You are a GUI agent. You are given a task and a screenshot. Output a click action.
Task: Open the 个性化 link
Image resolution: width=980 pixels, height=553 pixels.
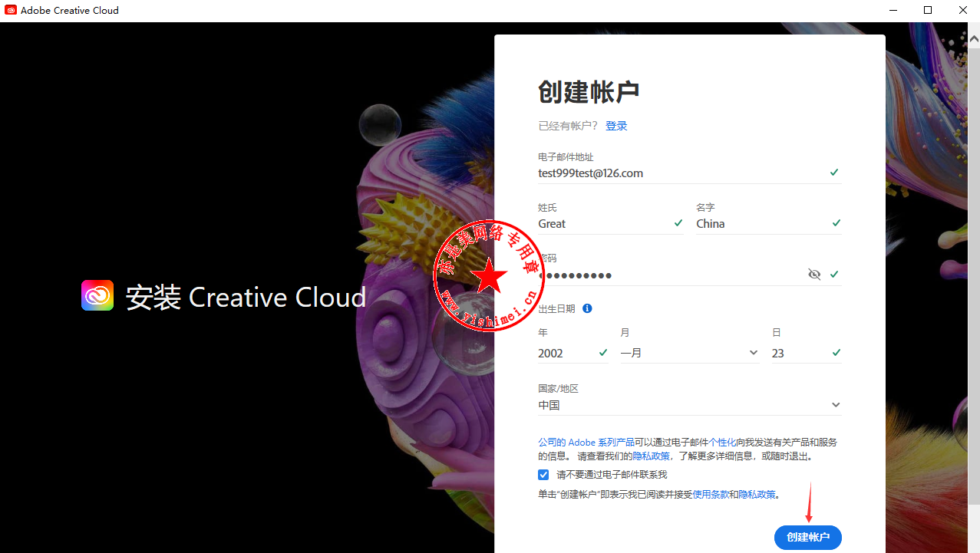pos(721,443)
